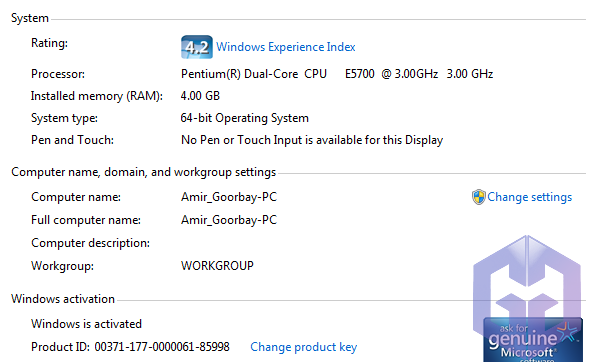Click the 4.2 rating badge icon
Screen dimensions: 591x362
[x=197, y=47]
